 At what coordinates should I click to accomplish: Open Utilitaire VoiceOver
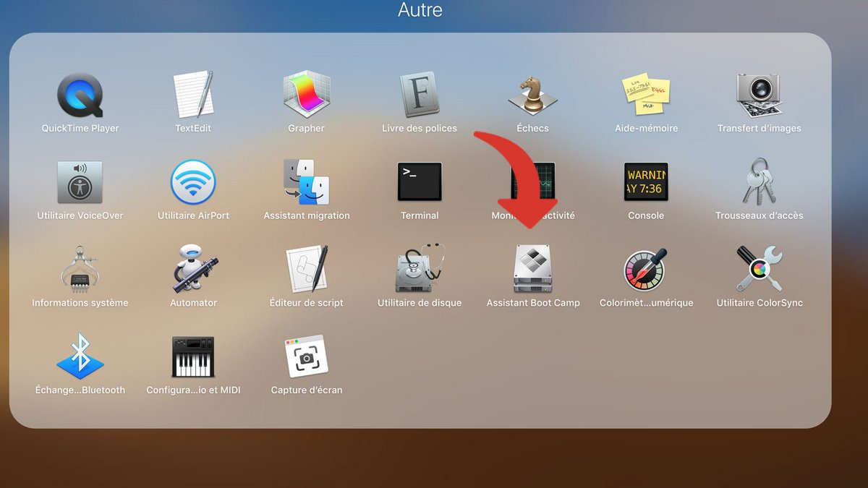coord(80,184)
